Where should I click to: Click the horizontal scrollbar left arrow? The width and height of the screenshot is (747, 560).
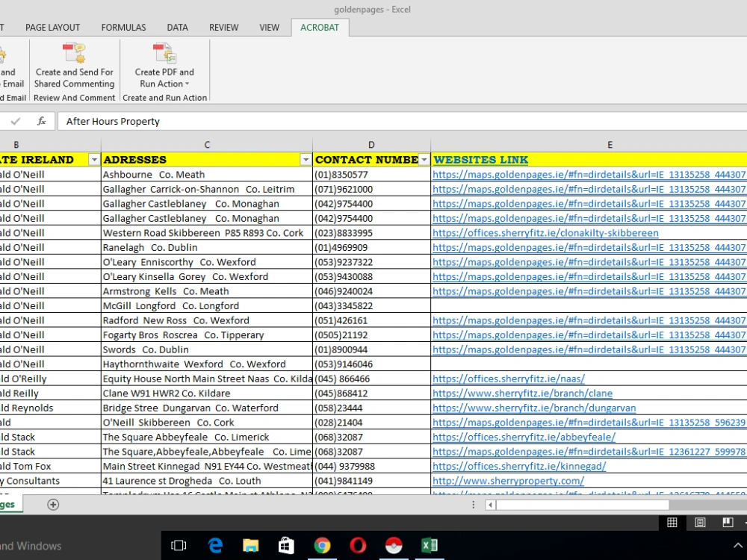pyautogui.click(x=490, y=505)
